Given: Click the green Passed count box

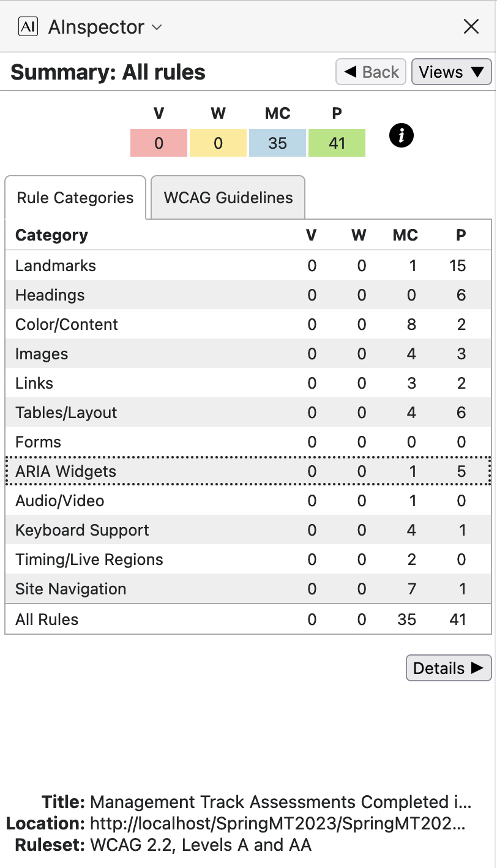Looking at the screenshot, I should [337, 143].
